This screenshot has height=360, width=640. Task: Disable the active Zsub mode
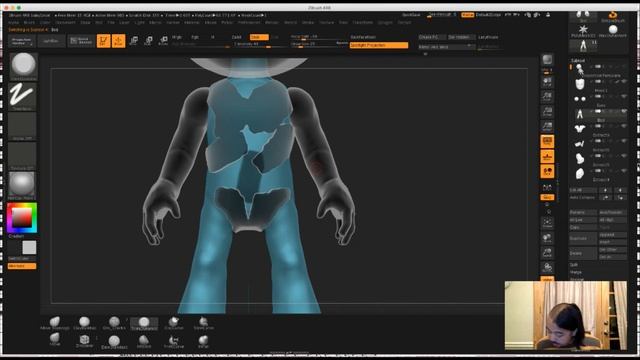coord(259,37)
